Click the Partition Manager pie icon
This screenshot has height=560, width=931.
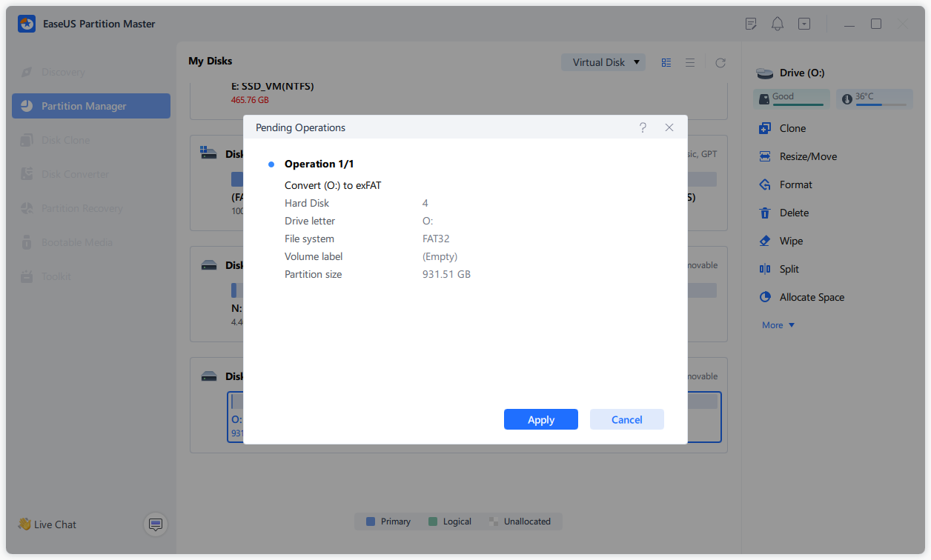(x=27, y=106)
